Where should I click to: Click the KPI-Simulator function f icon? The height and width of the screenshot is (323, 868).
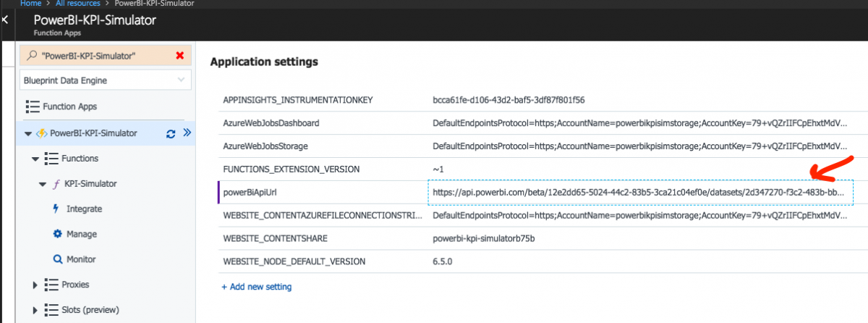(57, 184)
